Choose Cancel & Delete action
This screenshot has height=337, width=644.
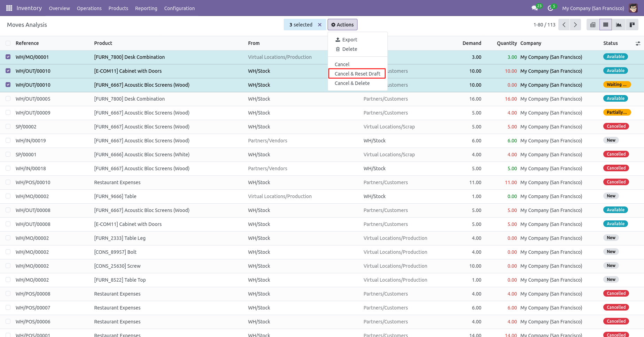pos(358,83)
